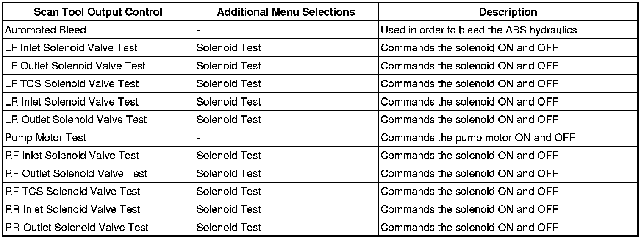The image size is (644, 239).
Task: Select RR Outlet Solenoid Valve Test cell
Action: click(77, 227)
